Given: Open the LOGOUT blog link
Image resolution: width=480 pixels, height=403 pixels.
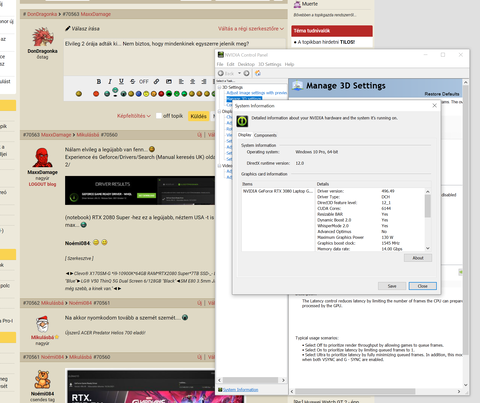Looking at the screenshot, I should (42, 184).
